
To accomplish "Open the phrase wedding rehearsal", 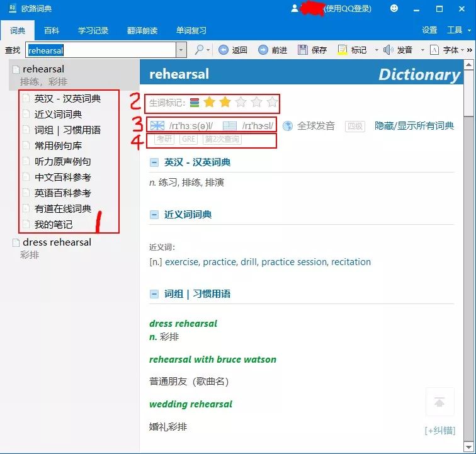I will pos(191,404).
